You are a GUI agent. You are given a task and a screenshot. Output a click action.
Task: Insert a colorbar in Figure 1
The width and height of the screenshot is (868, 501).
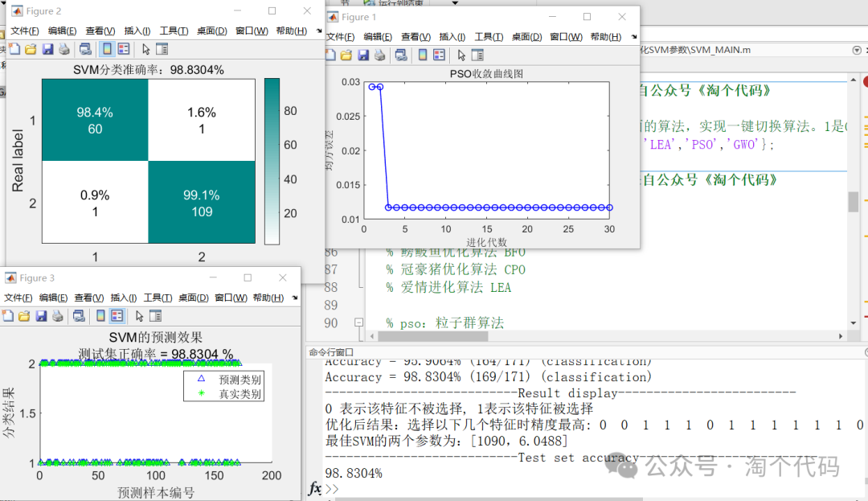coord(424,55)
